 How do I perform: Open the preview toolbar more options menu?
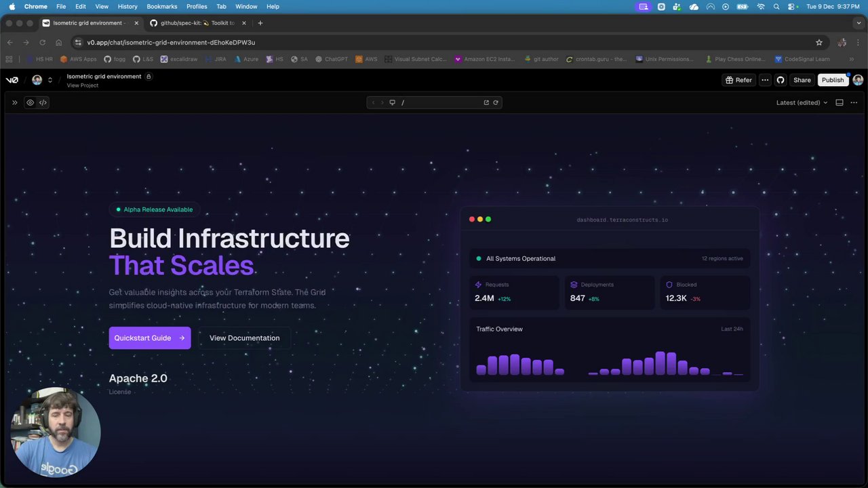(854, 102)
